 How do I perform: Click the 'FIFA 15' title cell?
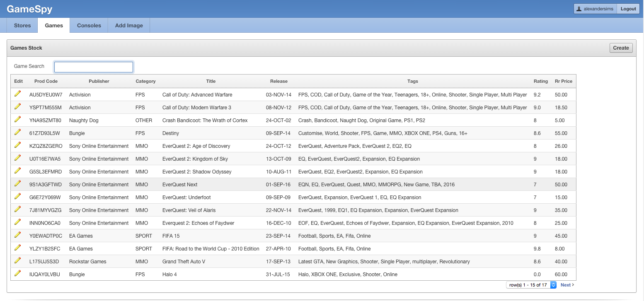pos(171,236)
